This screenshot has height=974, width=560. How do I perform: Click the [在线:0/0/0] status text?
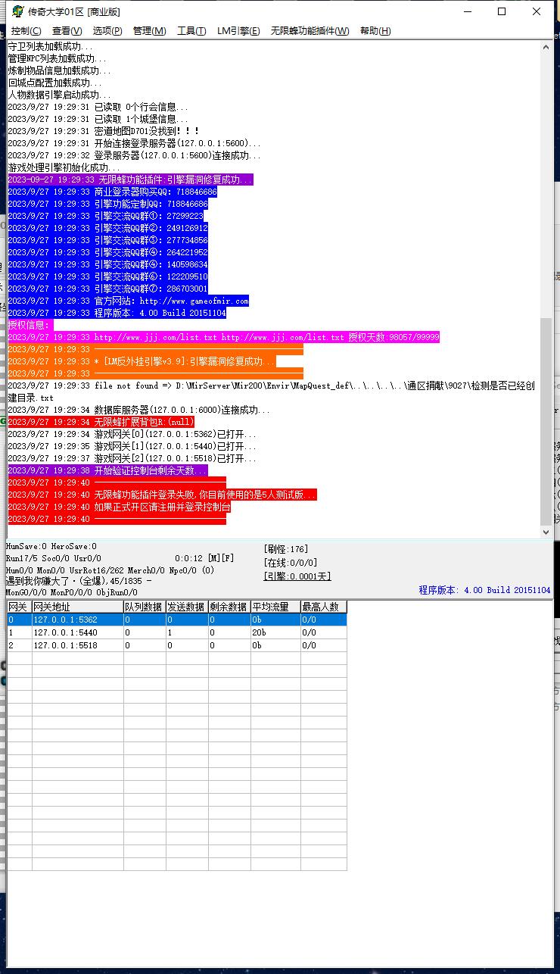point(291,563)
